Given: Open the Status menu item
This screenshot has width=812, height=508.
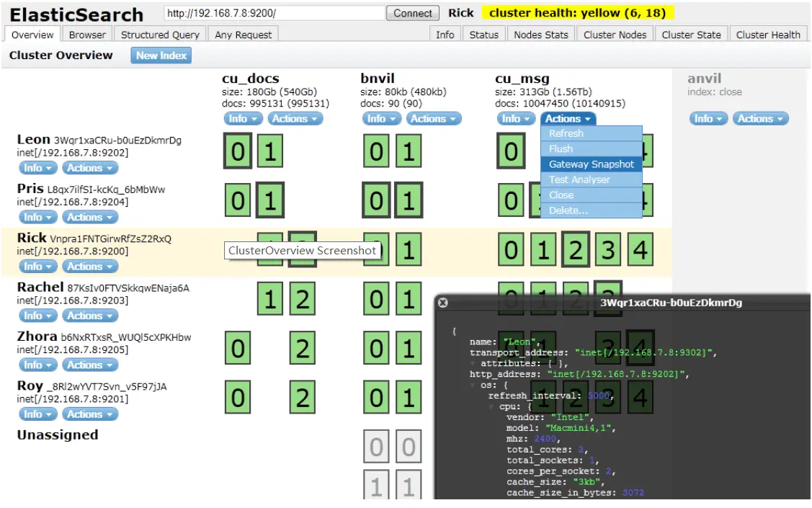Looking at the screenshot, I should 483,35.
